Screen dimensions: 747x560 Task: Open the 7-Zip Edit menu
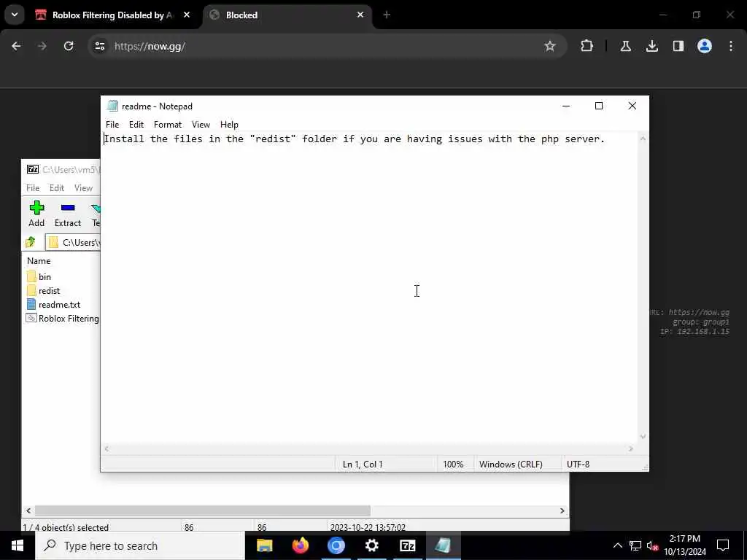coord(57,187)
